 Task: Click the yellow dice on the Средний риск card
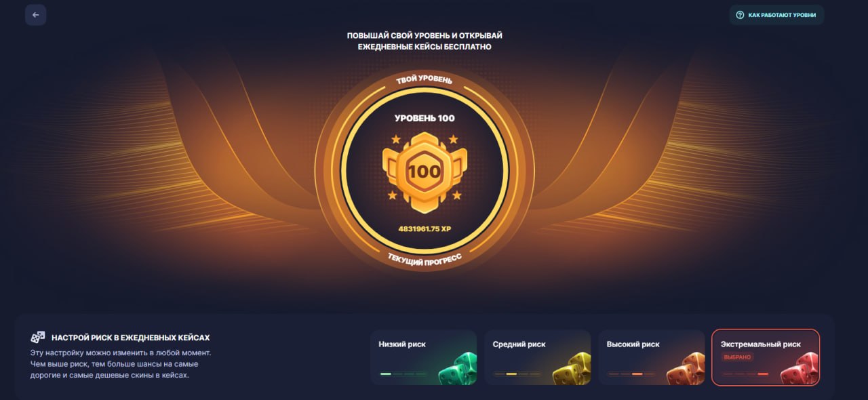pos(572,368)
